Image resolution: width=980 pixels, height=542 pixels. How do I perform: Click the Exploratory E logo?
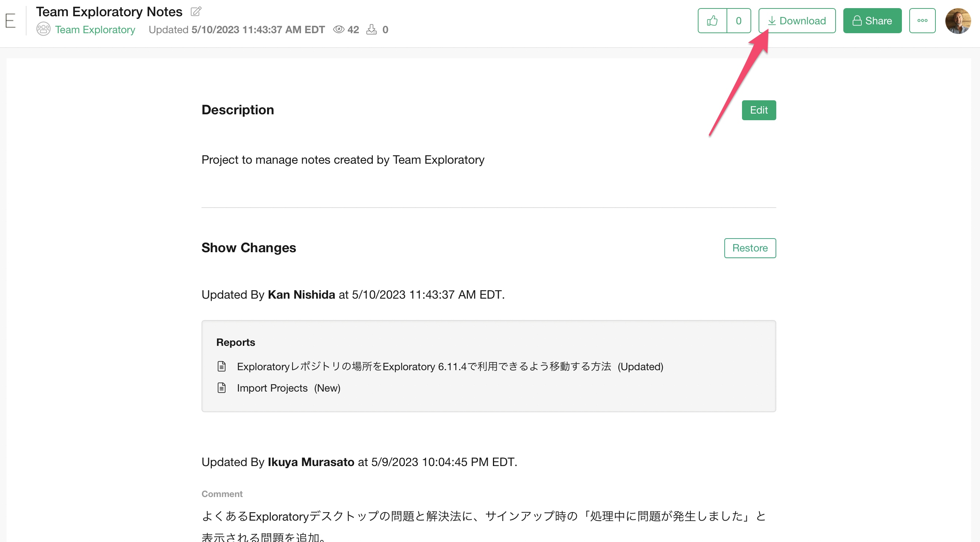10,21
